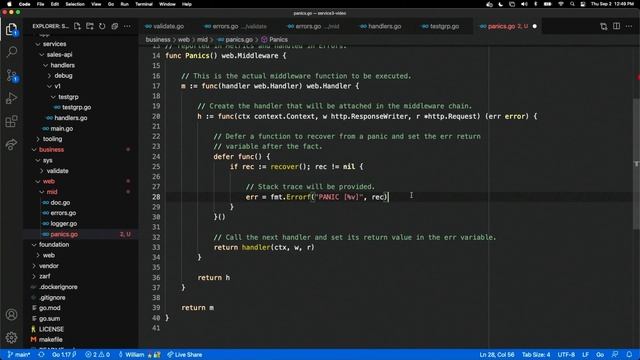Image resolution: width=640 pixels, height=360 pixels.
Task: Refresh the Explorer file tree
Action: (102, 26)
